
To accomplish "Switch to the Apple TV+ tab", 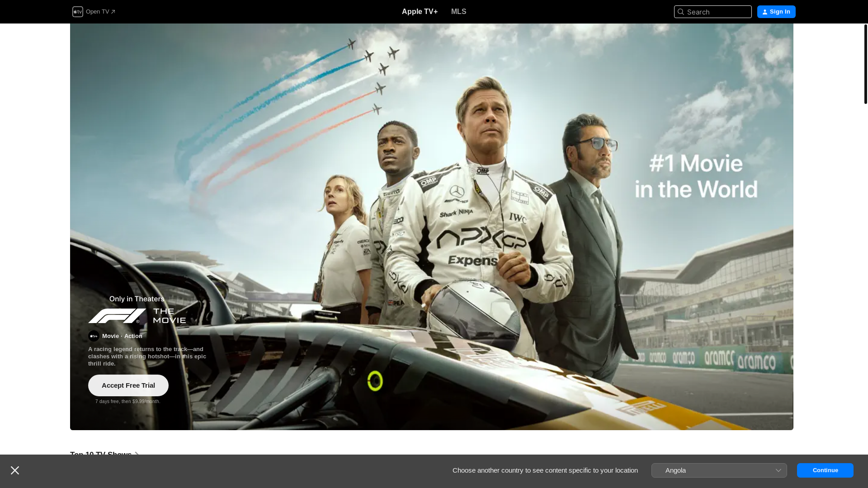I will click(420, 12).
